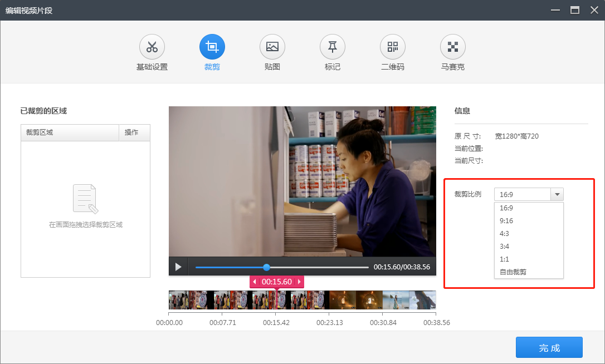The image size is (605, 364).
Task: Click the candle-lit thumbnail in the filmstrip
Action: (x=343, y=300)
